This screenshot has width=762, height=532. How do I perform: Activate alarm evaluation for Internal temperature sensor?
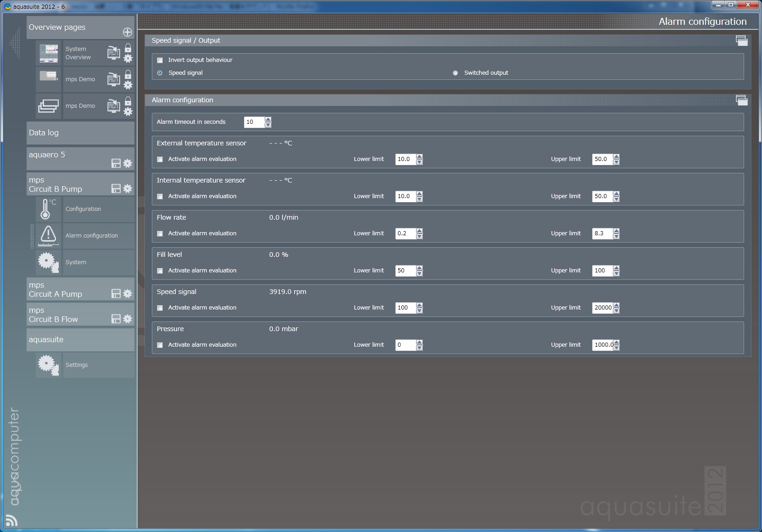pyautogui.click(x=160, y=196)
